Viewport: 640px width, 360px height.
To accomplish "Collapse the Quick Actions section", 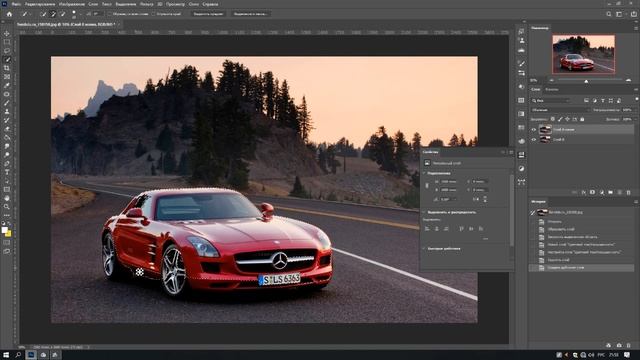I will 424,249.
